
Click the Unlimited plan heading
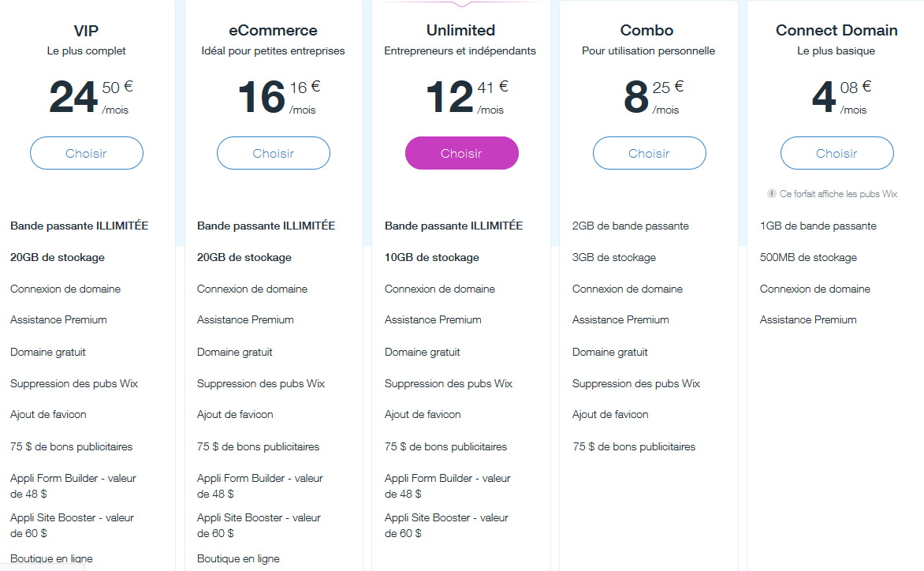[461, 30]
